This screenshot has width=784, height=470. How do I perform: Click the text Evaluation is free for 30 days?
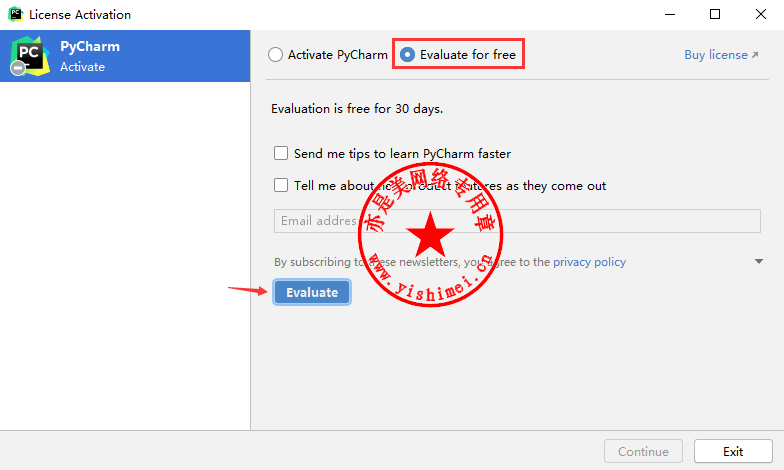click(357, 108)
